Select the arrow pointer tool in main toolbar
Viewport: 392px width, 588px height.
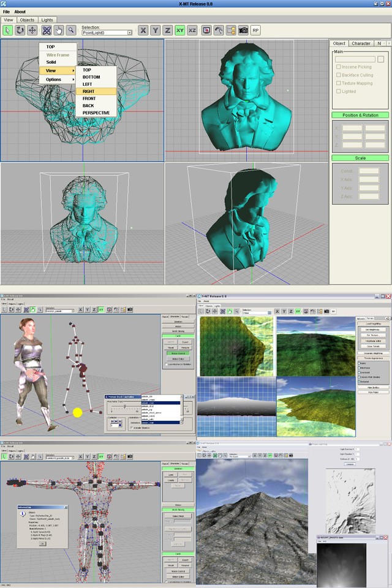(7, 31)
